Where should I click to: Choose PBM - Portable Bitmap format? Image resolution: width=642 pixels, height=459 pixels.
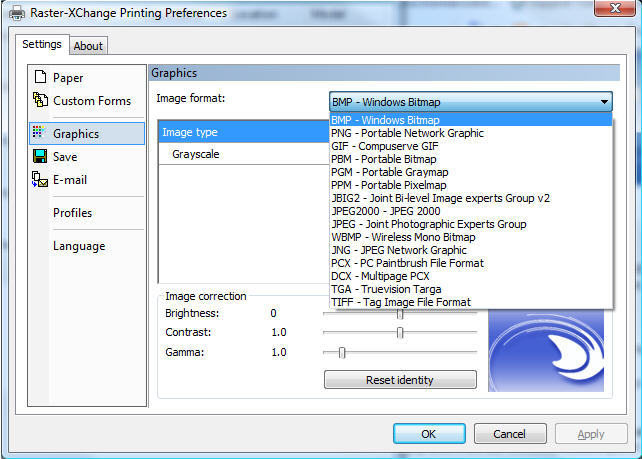tap(471, 159)
